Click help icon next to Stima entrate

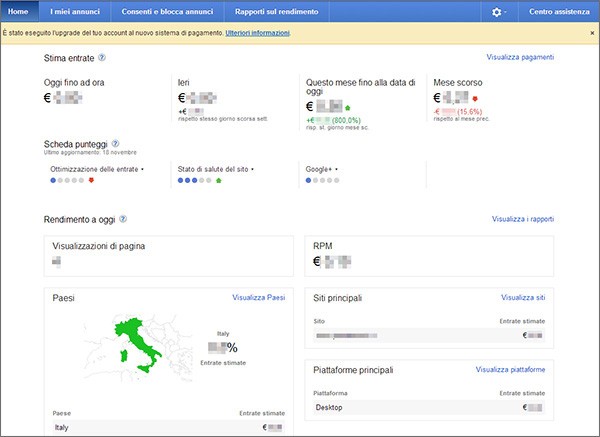(103, 59)
